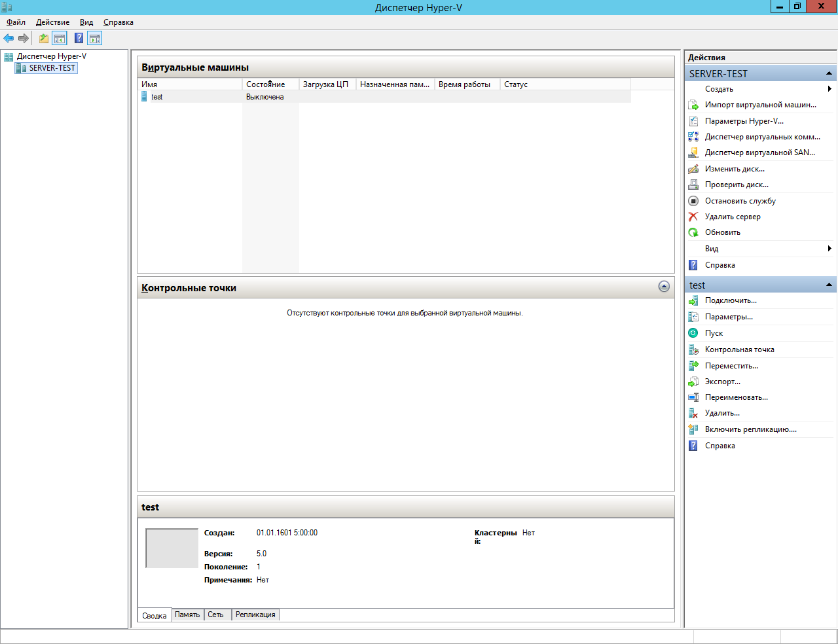Screen dimensions: 838x644
Task: Click the Действия pane title
Action: (706, 58)
